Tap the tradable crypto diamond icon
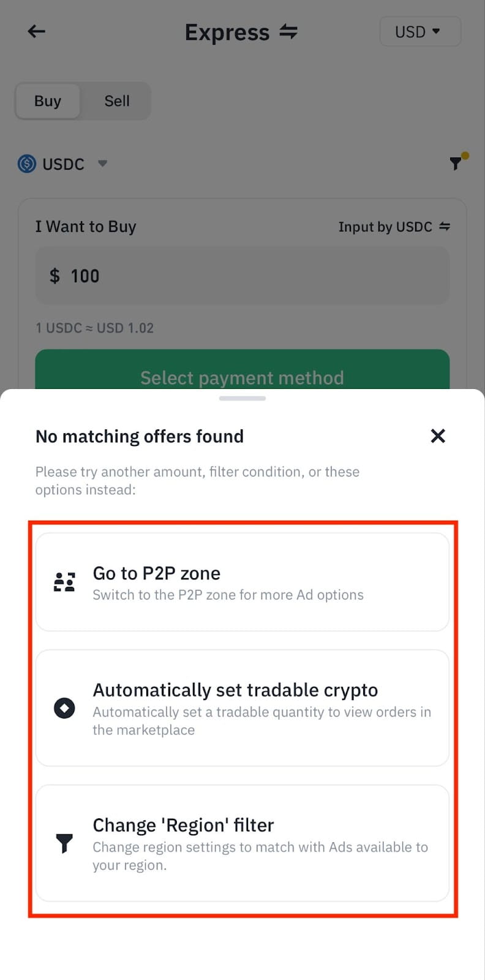Viewport: 485px width, 980px height. 64,708
